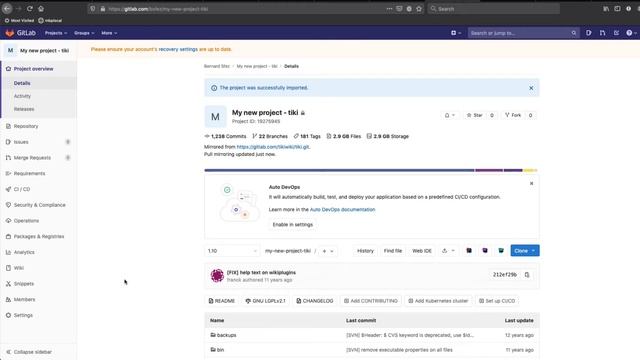This screenshot has width=640, height=360.
Task: Open the README file button
Action: pos(222,301)
